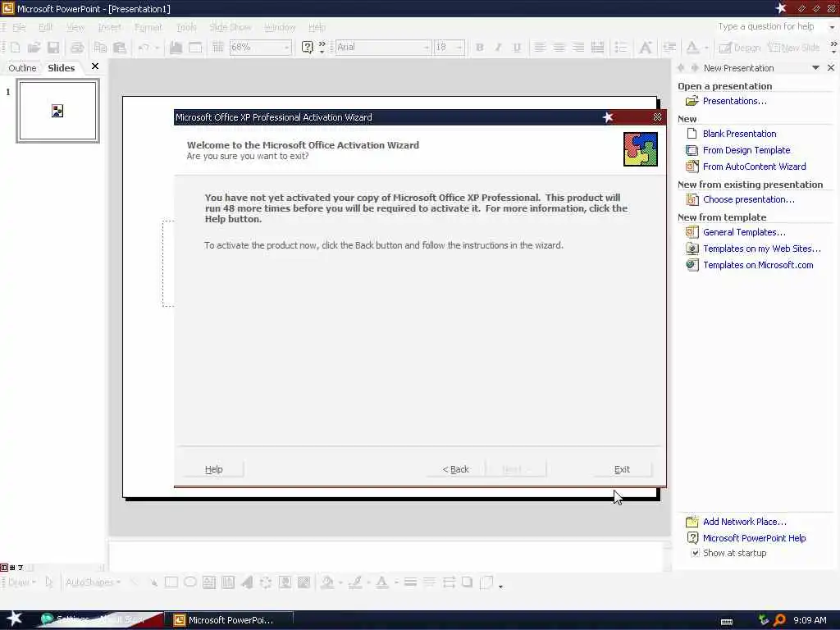Viewport: 840px width, 630px height.
Task: Open the font size 18 dropdown
Action: (x=459, y=47)
